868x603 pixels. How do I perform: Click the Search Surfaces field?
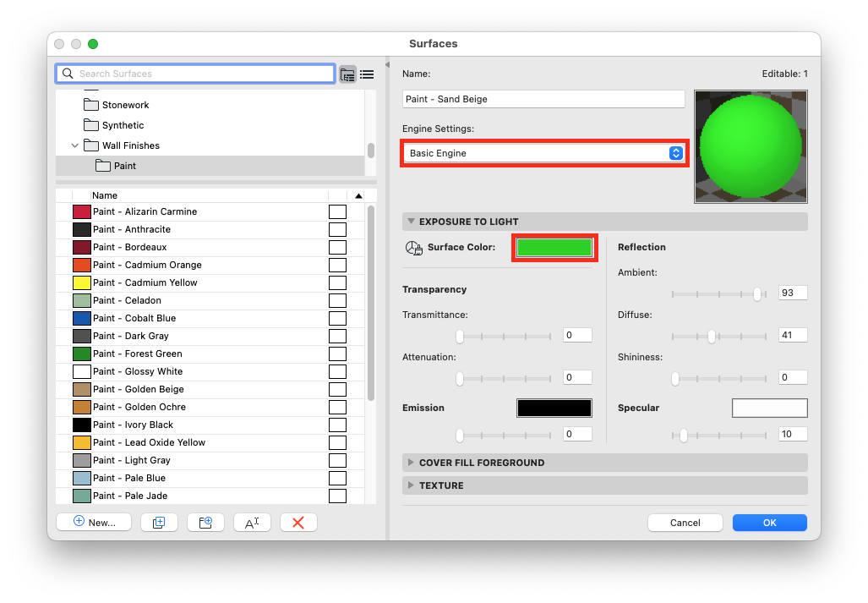[x=195, y=74]
